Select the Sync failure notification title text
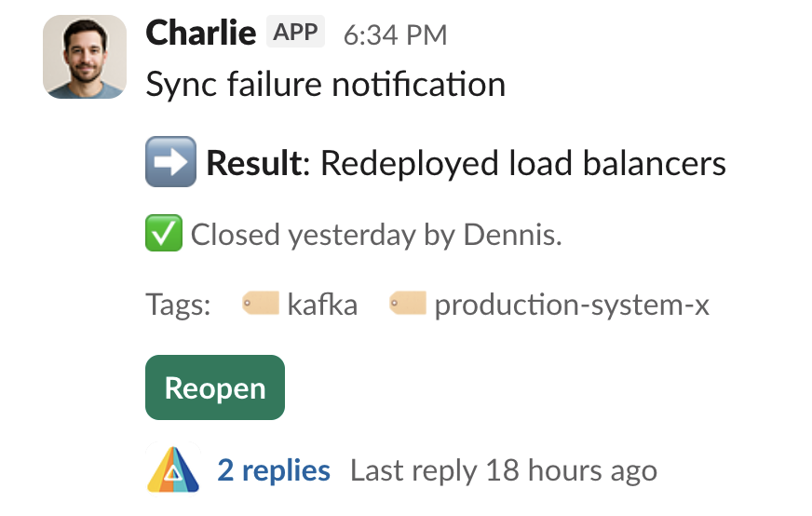This screenshot has width=812, height=516. [325, 85]
